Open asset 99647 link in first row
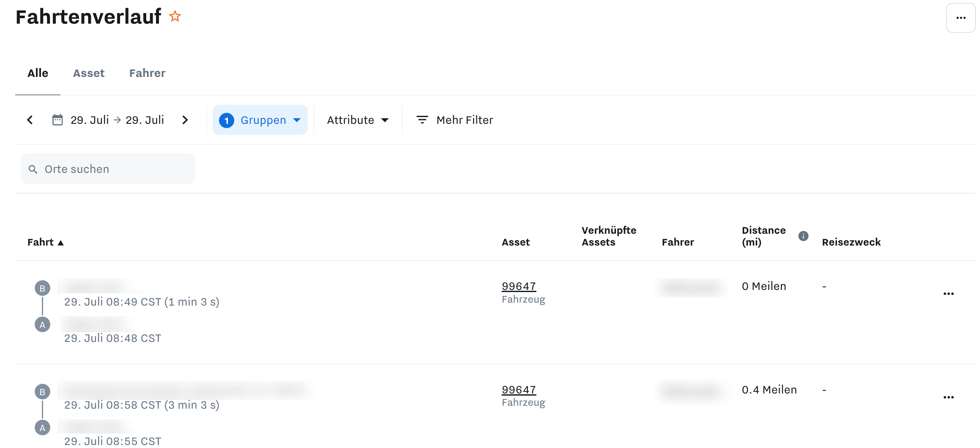The image size is (980, 448). point(518,286)
